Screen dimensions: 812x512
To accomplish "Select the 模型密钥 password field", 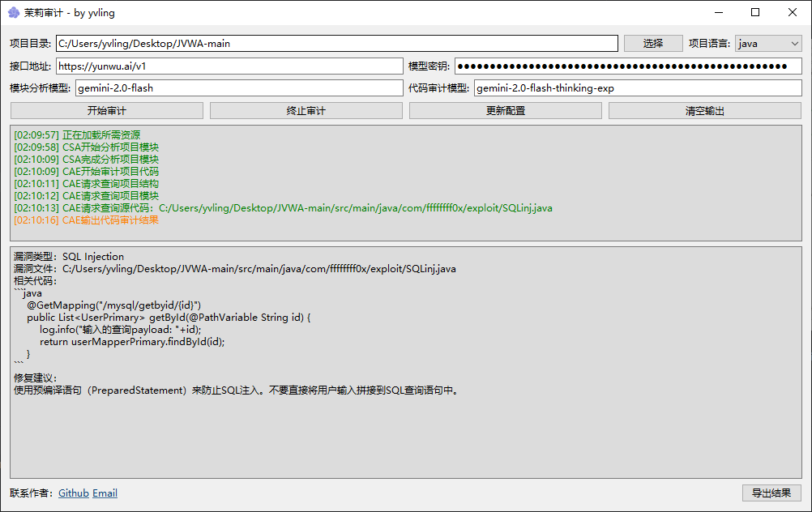I will point(627,66).
